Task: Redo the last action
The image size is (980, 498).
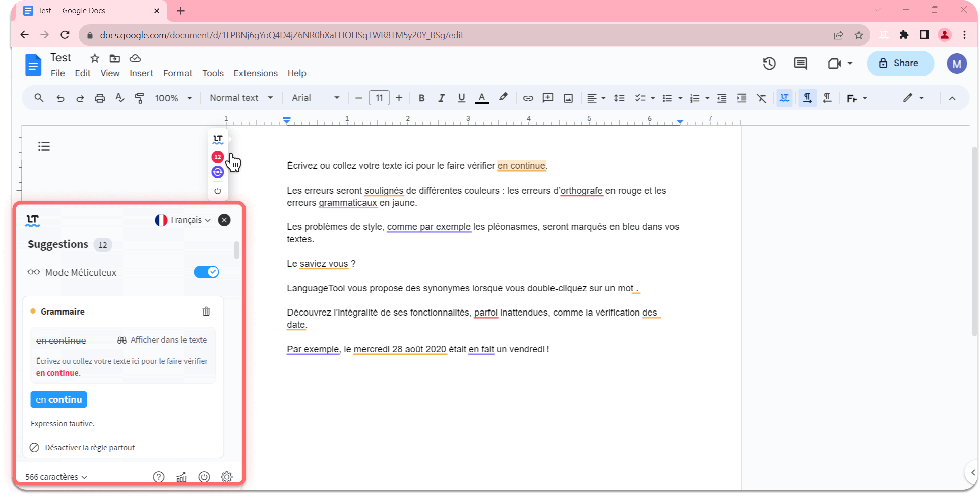Action: 80,98
